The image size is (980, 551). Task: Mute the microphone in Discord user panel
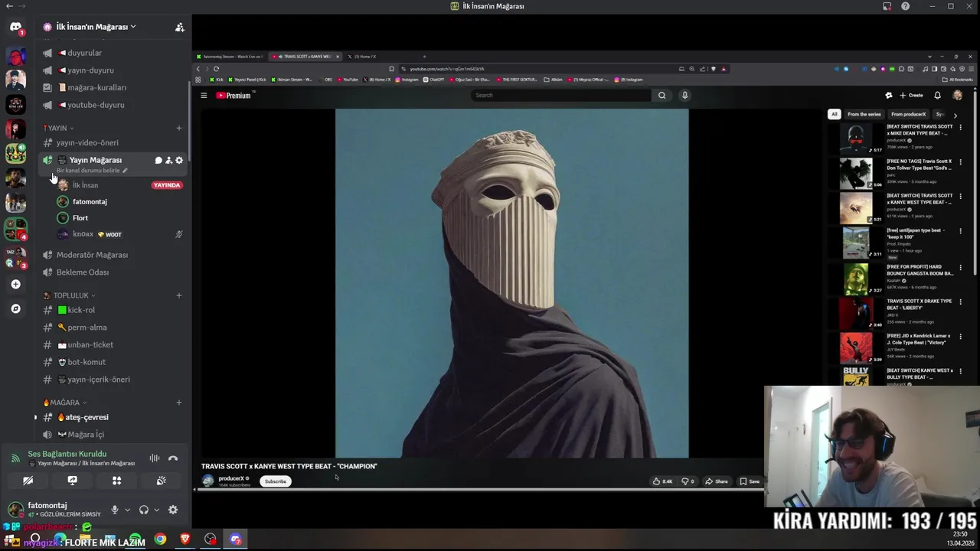point(115,510)
